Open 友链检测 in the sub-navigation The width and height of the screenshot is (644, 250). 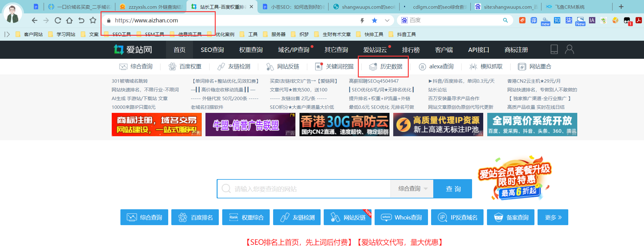tap(234, 67)
